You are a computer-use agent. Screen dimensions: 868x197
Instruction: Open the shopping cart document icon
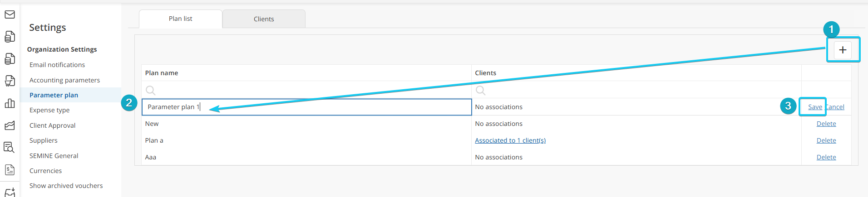point(10,81)
